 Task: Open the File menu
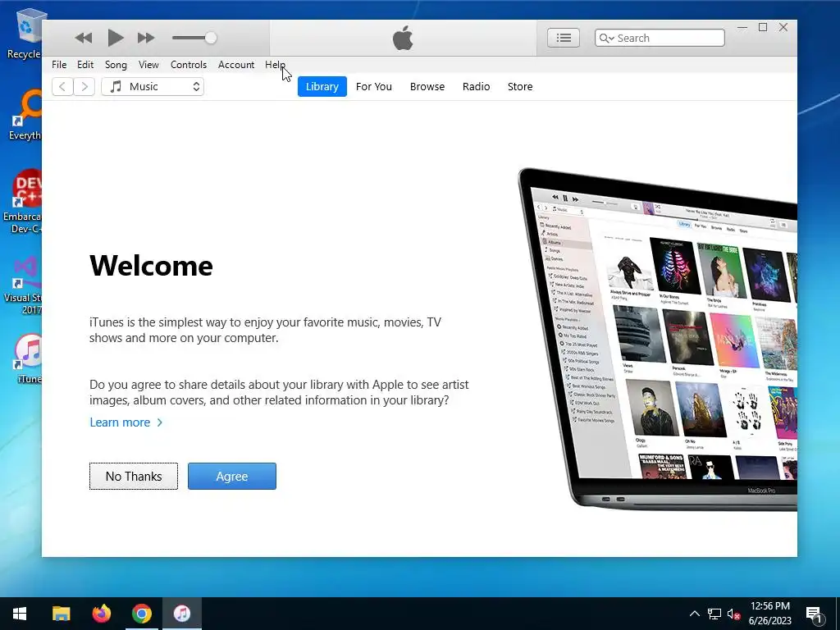pos(59,65)
